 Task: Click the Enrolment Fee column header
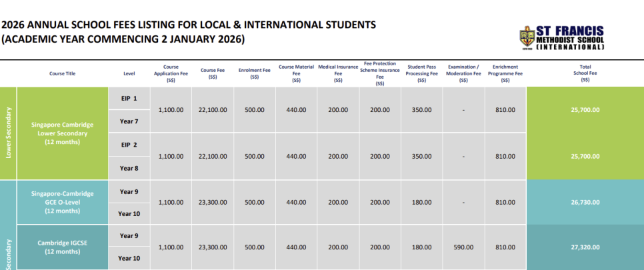254,73
